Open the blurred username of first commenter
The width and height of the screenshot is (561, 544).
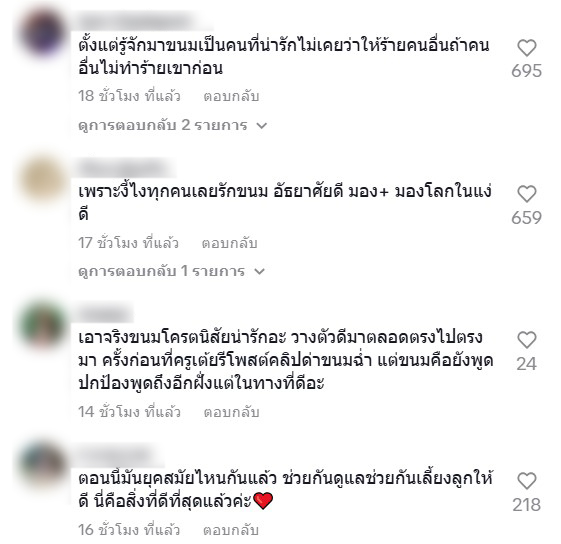pyautogui.click(x=138, y=21)
